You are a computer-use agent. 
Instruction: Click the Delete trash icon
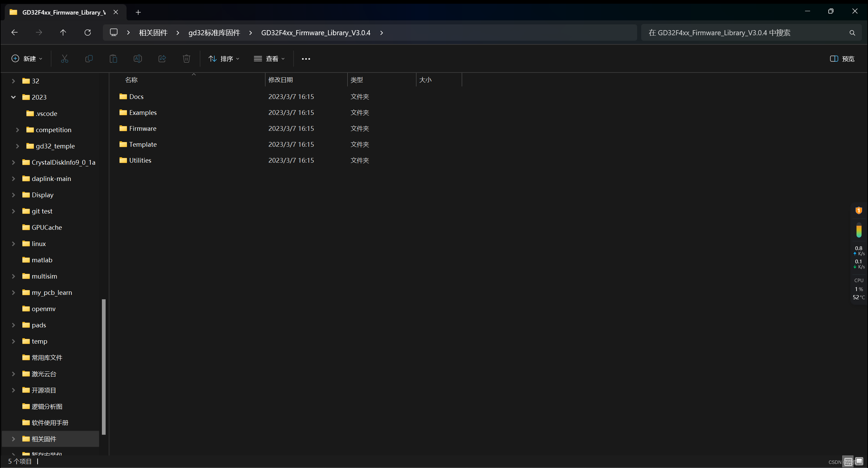[x=187, y=59]
